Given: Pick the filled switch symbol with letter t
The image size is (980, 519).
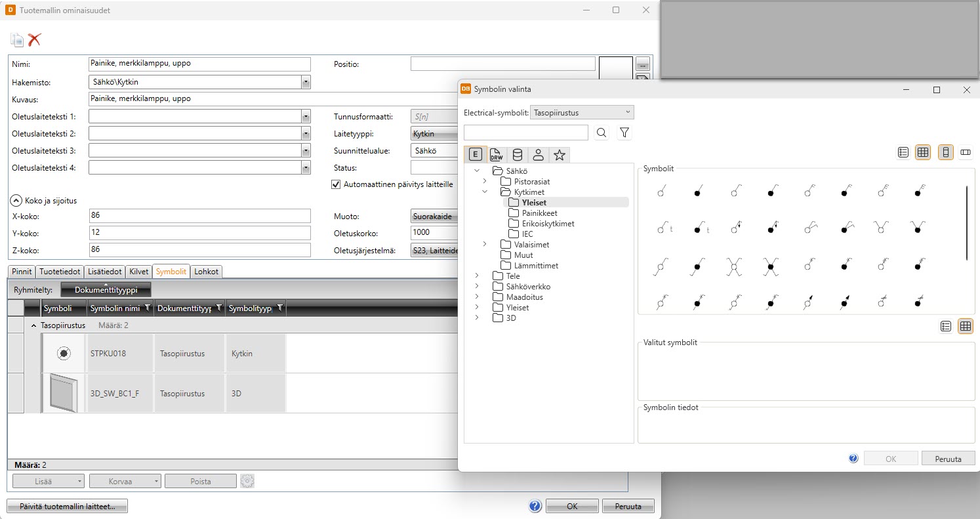Looking at the screenshot, I should pyautogui.click(x=701, y=228).
